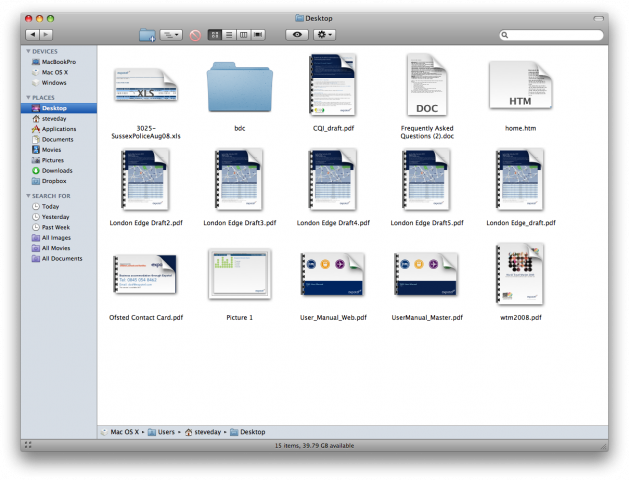This screenshot has width=629, height=480.
Task: Switch to list view
Action: [x=229, y=35]
